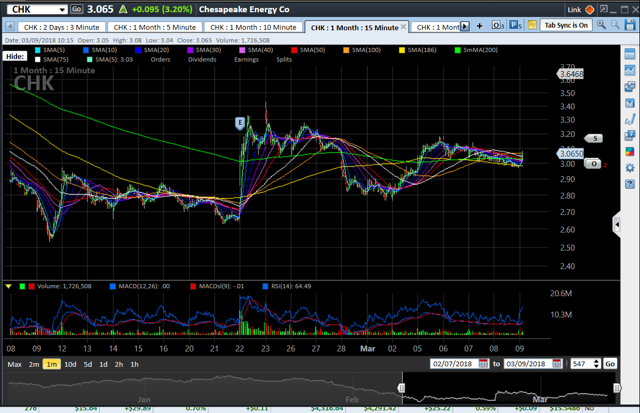Image resolution: width=640 pixels, height=413 pixels.
Task: Click the pop-out window icon in the title bar
Action: [604, 9]
